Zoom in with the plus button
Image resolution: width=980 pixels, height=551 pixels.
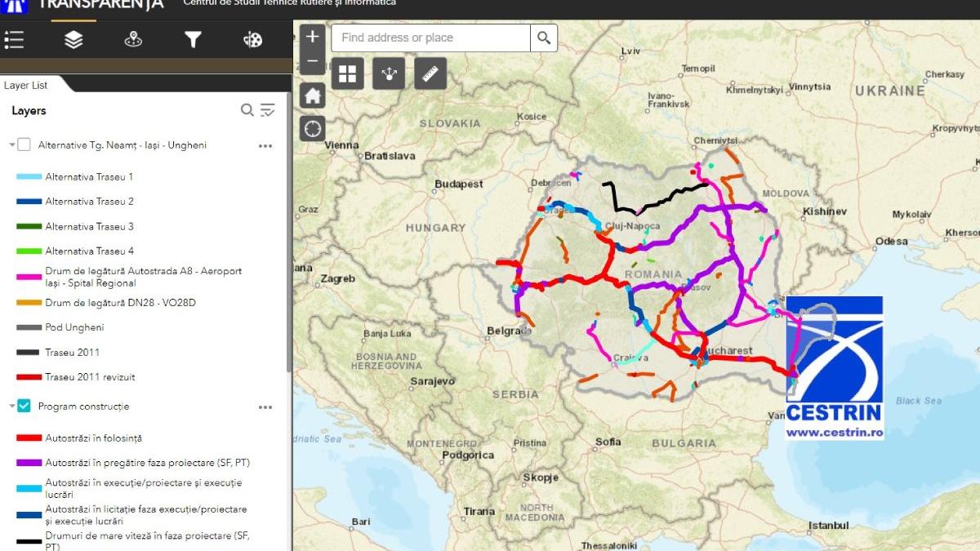click(312, 36)
